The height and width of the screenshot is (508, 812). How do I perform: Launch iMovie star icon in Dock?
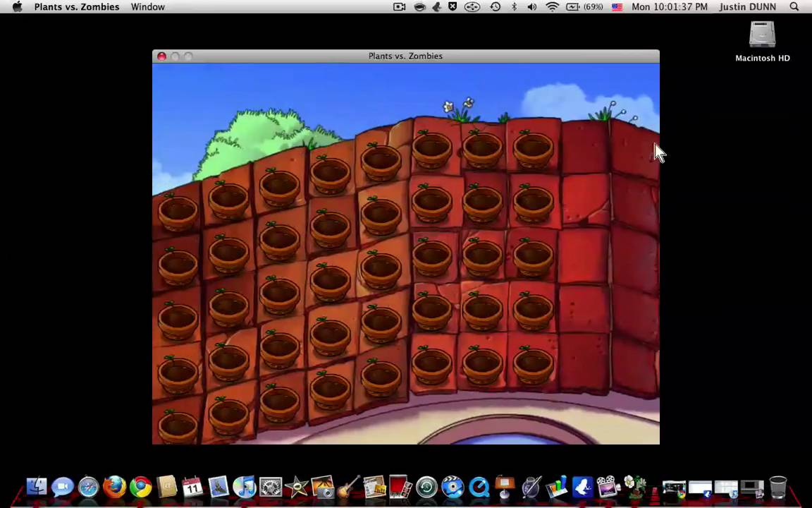coord(296,488)
